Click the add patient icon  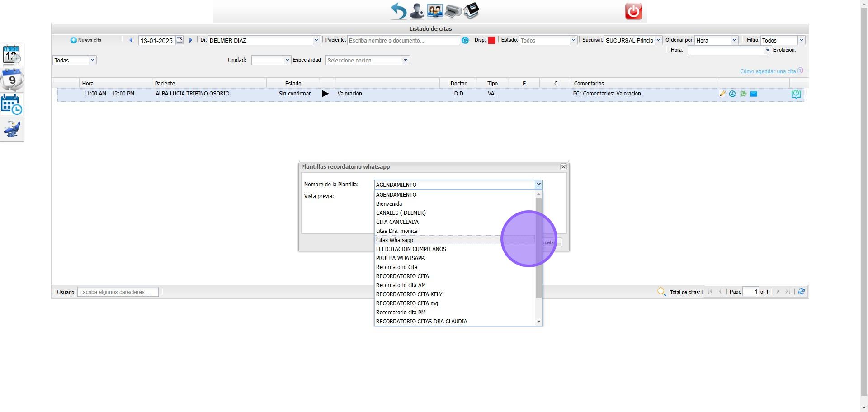(416, 11)
